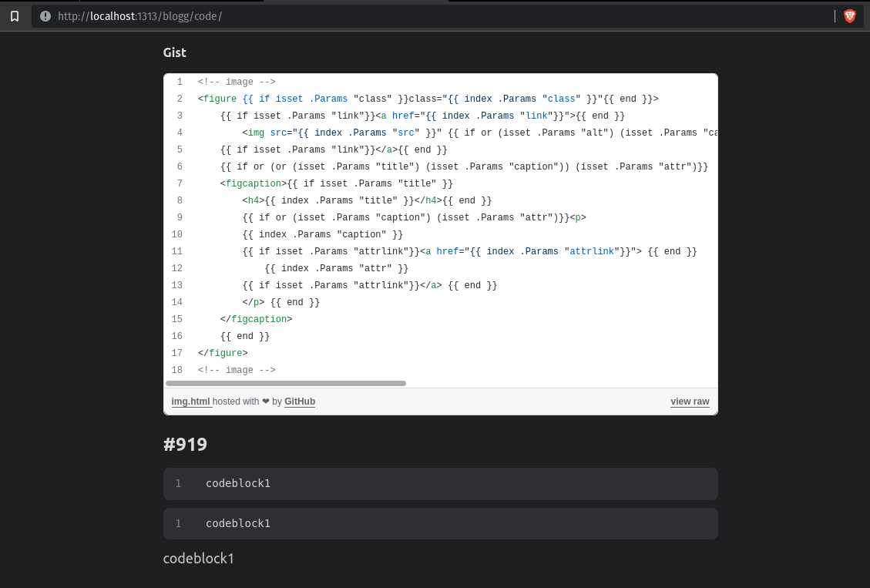Image resolution: width=870 pixels, height=588 pixels.
Task: Open the img.html gist file link
Action: click(190, 402)
